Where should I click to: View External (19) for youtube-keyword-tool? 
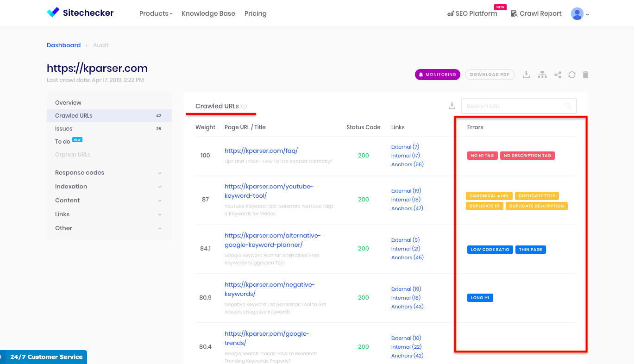[x=406, y=191]
